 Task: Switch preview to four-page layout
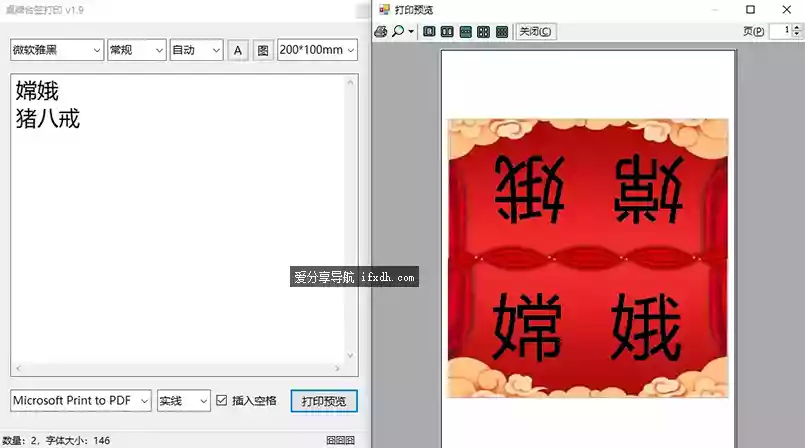(484, 32)
